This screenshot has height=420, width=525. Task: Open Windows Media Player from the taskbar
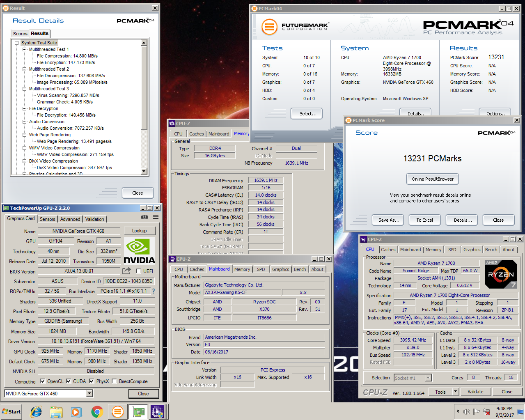[76, 412]
